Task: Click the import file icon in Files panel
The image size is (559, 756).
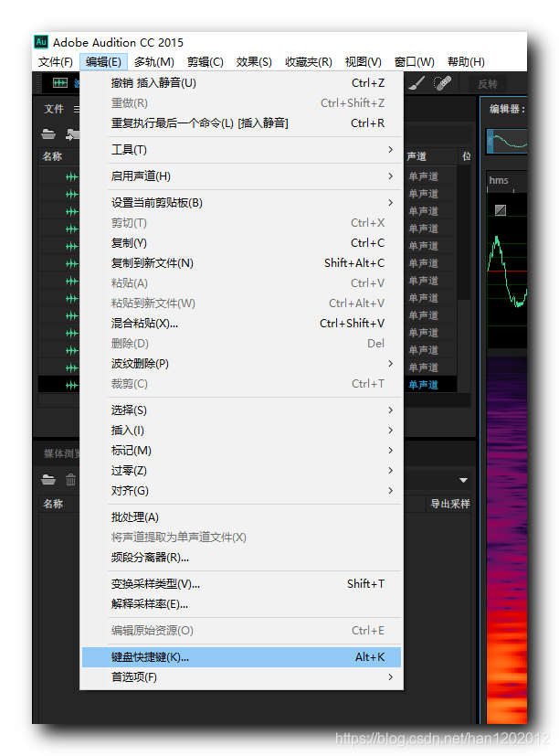Action: (72, 134)
